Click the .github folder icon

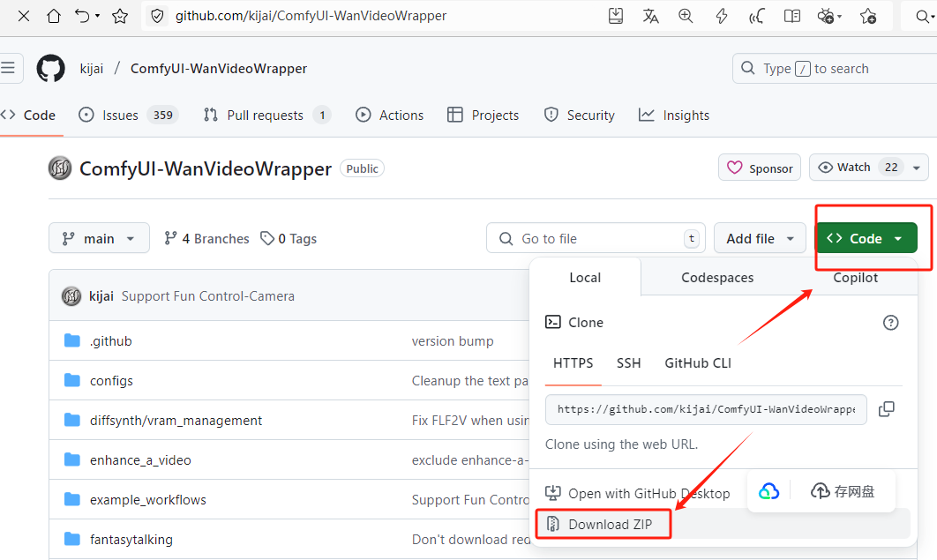(72, 341)
